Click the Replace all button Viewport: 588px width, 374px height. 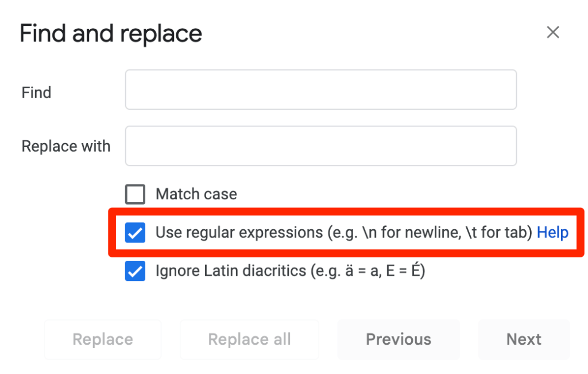tap(249, 340)
